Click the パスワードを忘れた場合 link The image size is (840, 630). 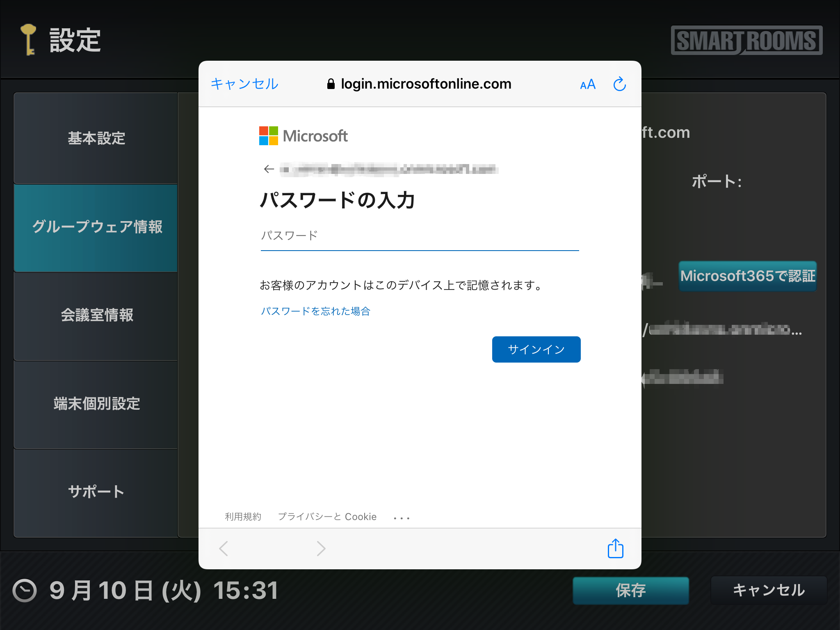coord(315,311)
